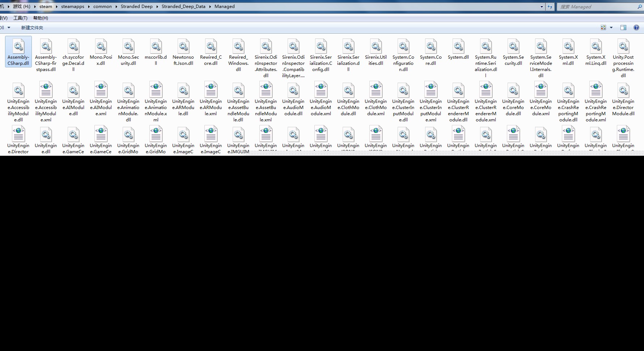Navigate to steamapps in breadcrumb

73,7
